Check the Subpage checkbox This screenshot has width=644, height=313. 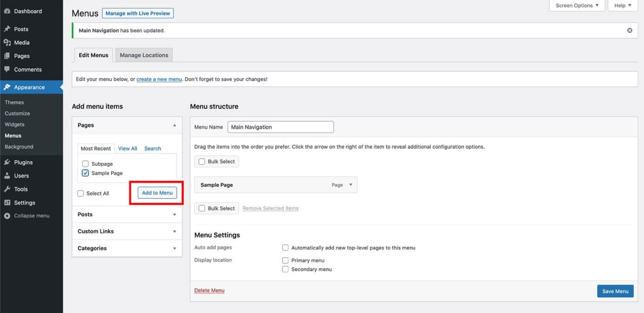click(85, 164)
